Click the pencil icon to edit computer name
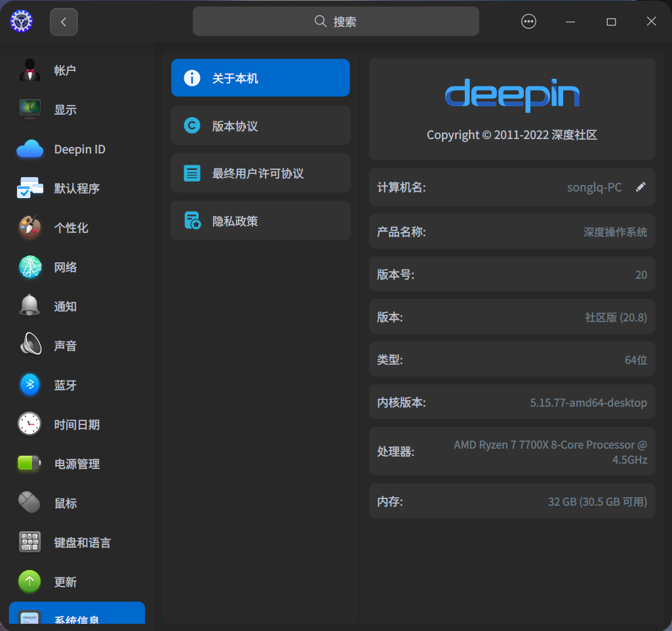This screenshot has height=631, width=672. point(641,187)
